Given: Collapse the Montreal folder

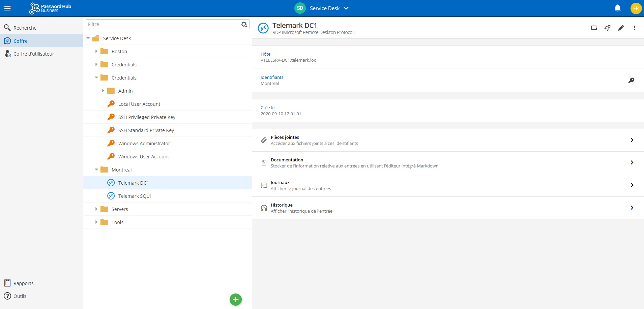Looking at the screenshot, I should click(96, 169).
